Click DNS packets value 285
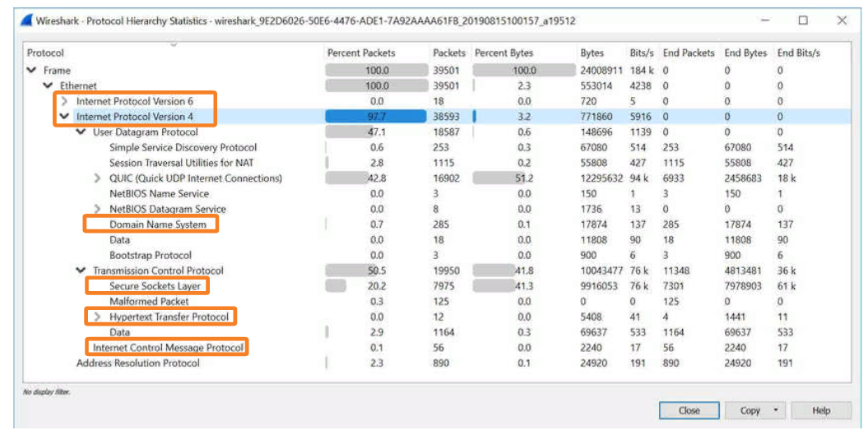868x430 pixels. [441, 224]
